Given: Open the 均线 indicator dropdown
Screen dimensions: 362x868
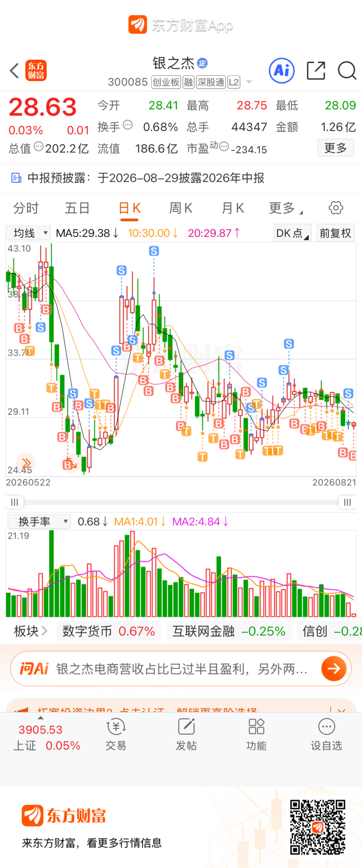Looking at the screenshot, I should click(x=28, y=233).
